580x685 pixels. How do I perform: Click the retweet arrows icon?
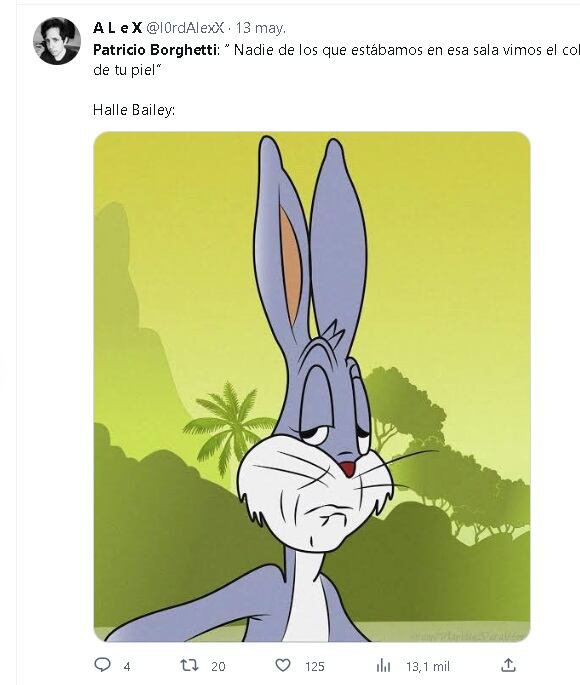pos(190,665)
